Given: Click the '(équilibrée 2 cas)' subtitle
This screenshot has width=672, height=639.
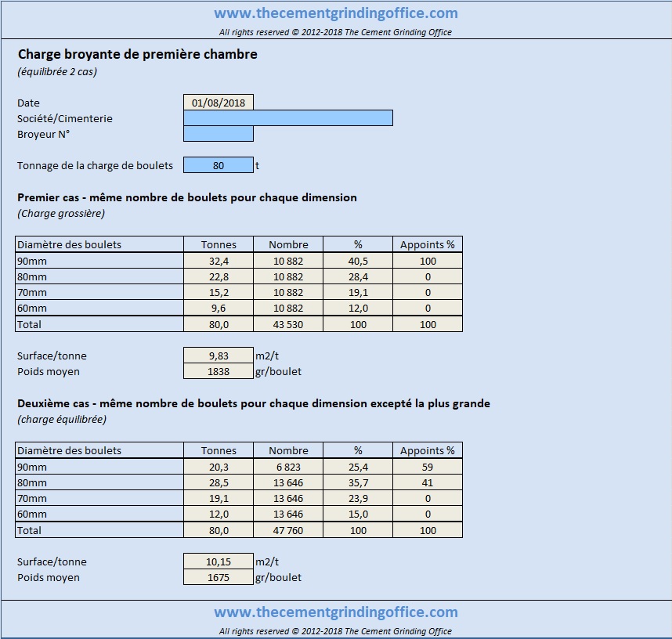Looking at the screenshot, I should coord(57,71).
